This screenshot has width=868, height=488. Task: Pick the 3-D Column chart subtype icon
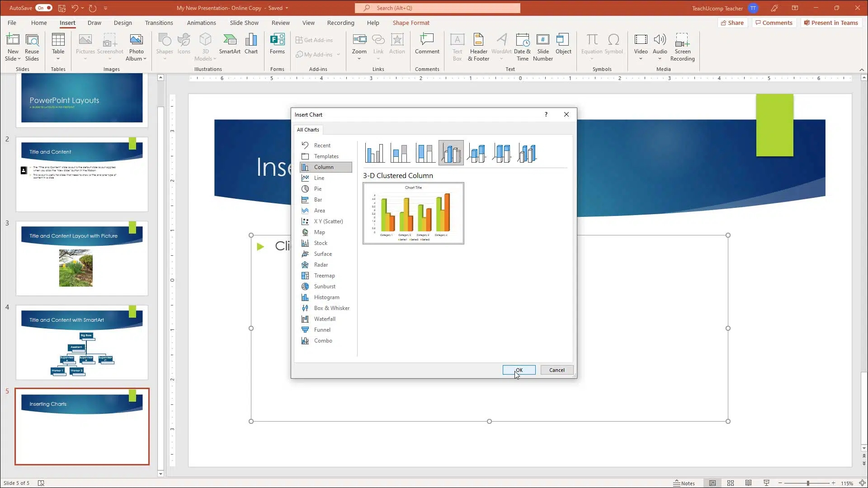[527, 153]
